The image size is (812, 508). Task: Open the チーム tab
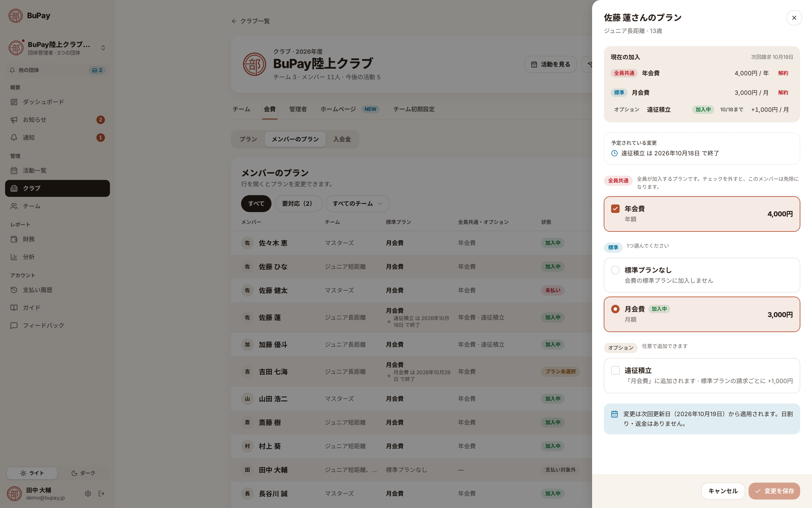(241, 109)
